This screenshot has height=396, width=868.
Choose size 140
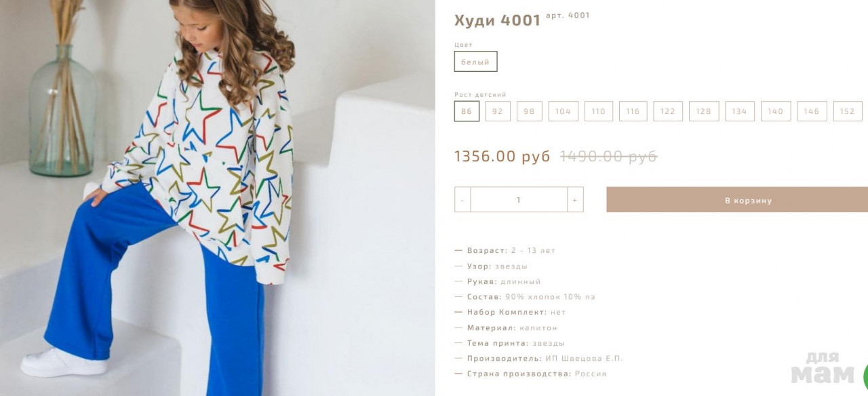776,111
